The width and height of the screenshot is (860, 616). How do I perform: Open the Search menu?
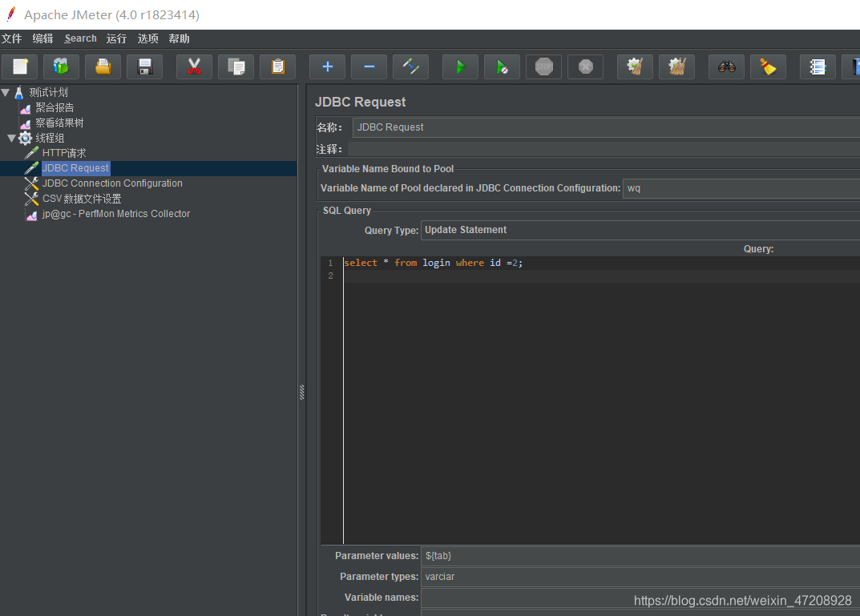point(81,38)
